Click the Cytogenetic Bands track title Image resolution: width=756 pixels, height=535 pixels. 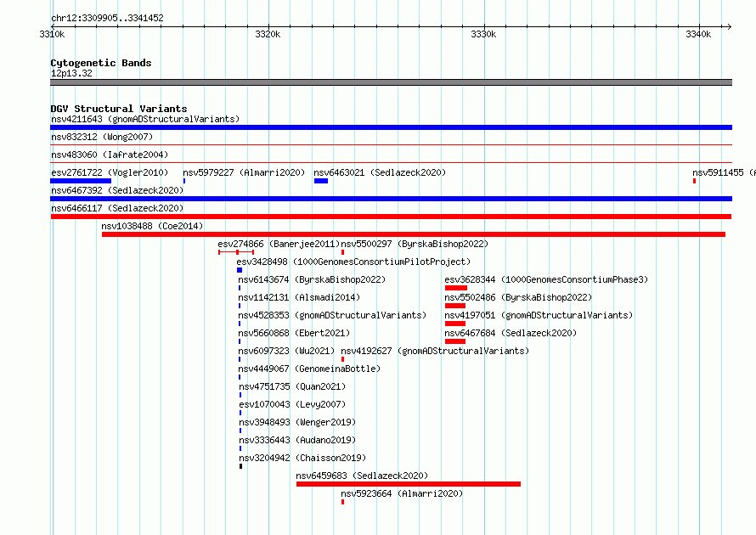click(101, 63)
